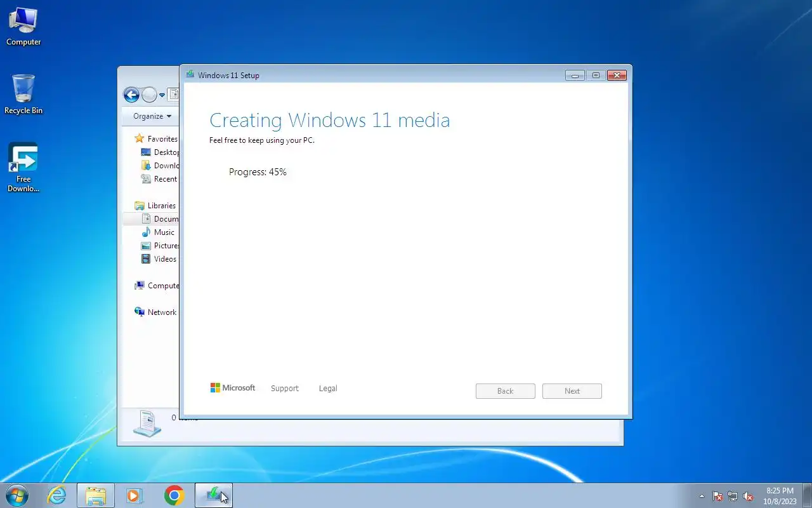Screen dimensions: 812x508
Task: Open the Organize menu in Explorer
Action: point(152,116)
